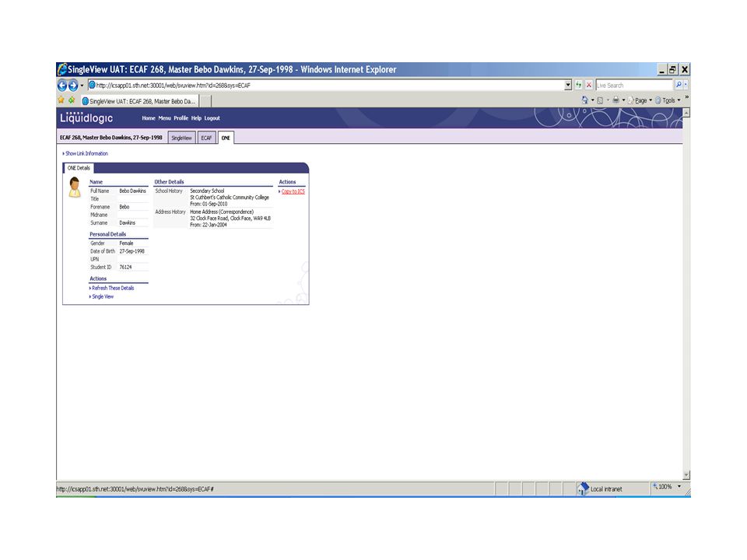The width and height of the screenshot is (747, 560).
Task: Click the Copy to ICS link
Action: (x=293, y=191)
